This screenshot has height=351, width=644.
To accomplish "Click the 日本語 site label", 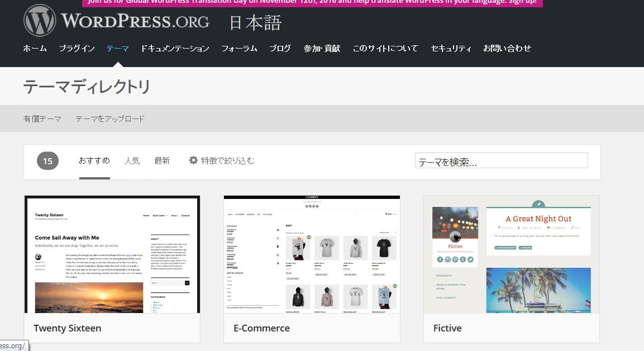I will [255, 22].
